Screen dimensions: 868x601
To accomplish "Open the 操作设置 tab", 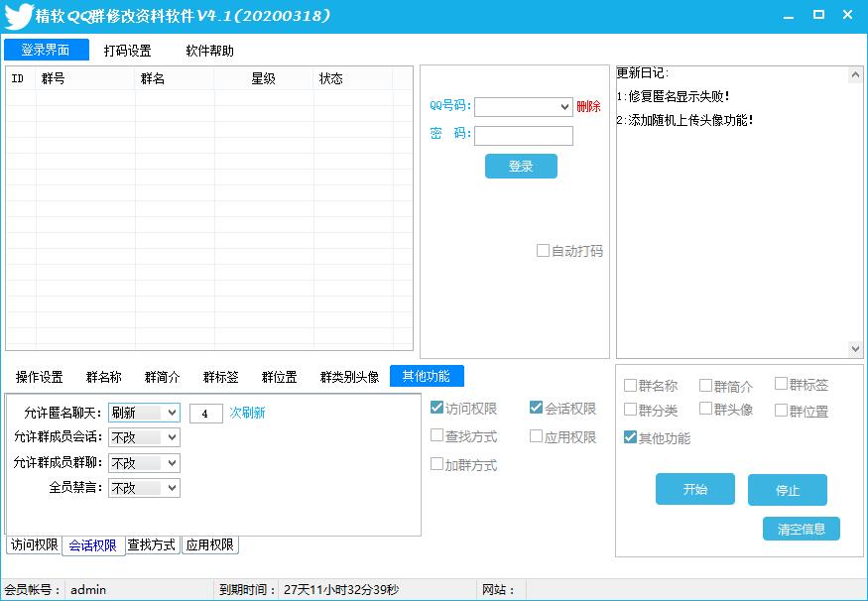I will 40,378.
